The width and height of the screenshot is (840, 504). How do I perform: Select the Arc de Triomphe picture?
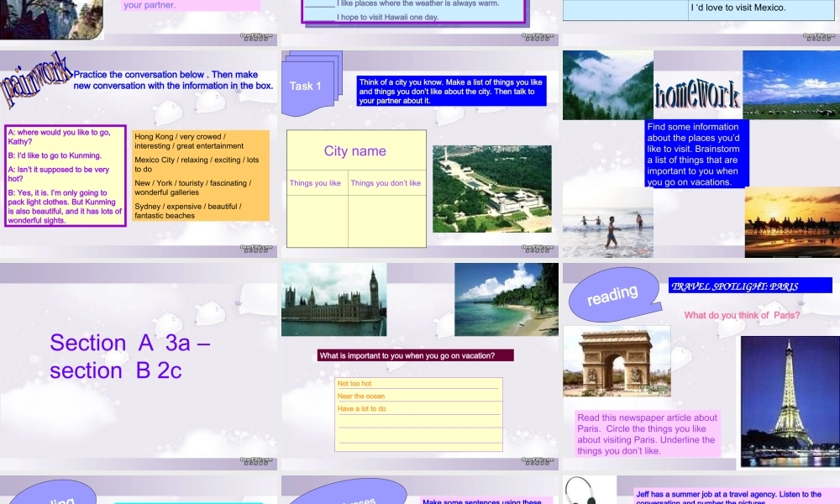616,360
